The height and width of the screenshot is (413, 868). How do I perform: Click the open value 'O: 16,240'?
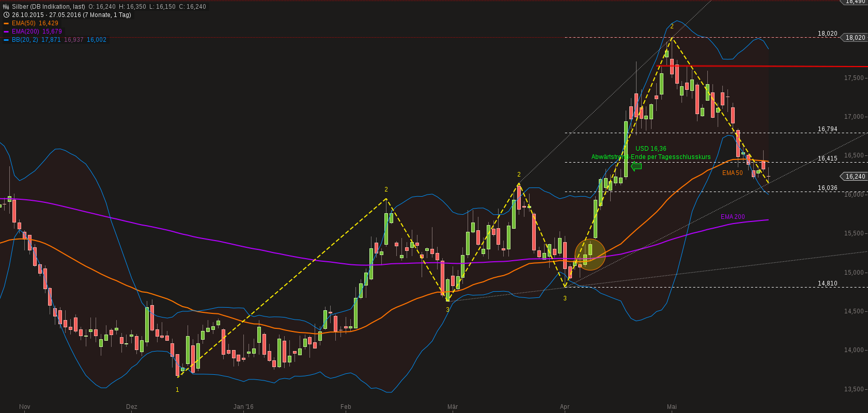[103, 7]
